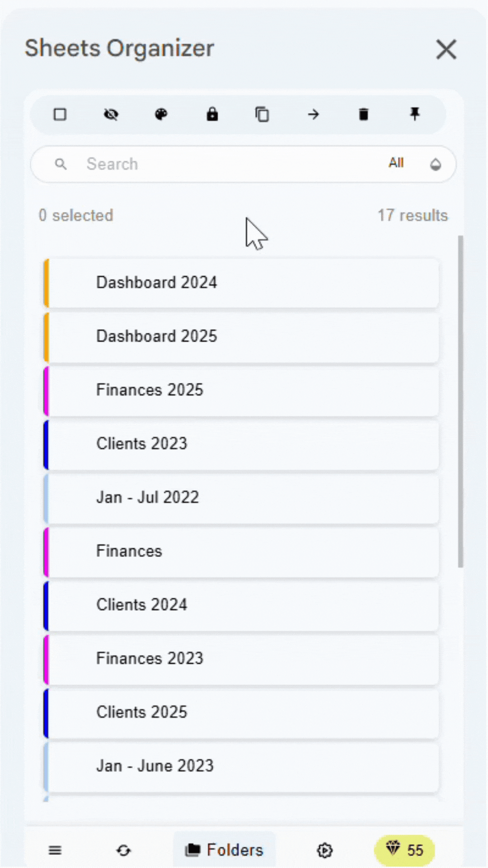Select the lock sheets icon
This screenshot has width=488, height=868.
[x=212, y=114]
